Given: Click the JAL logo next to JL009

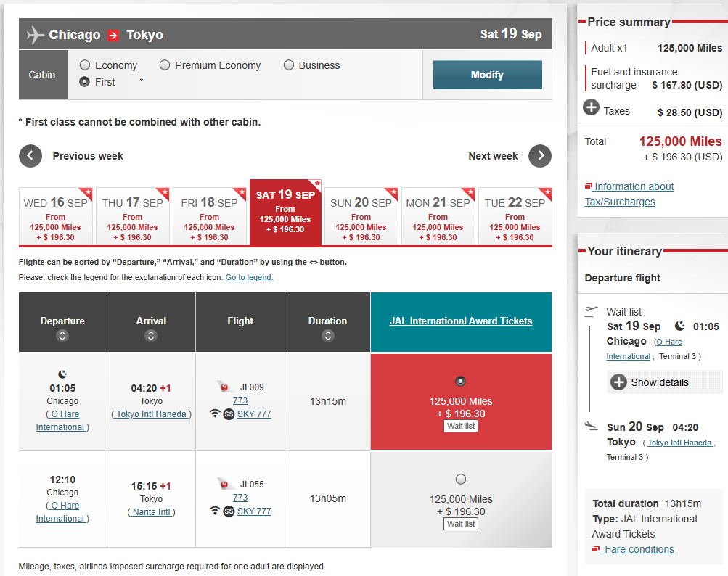Looking at the screenshot, I should (226, 387).
